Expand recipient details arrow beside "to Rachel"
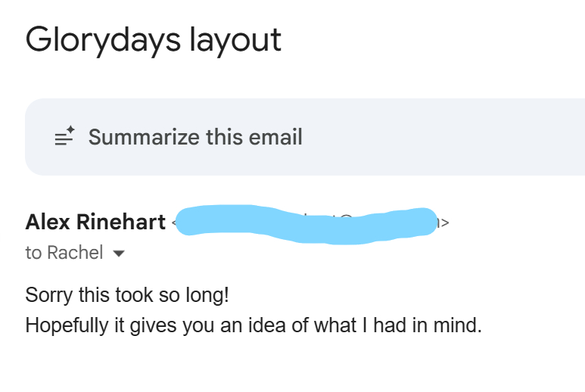585x392 pixels. (118, 254)
